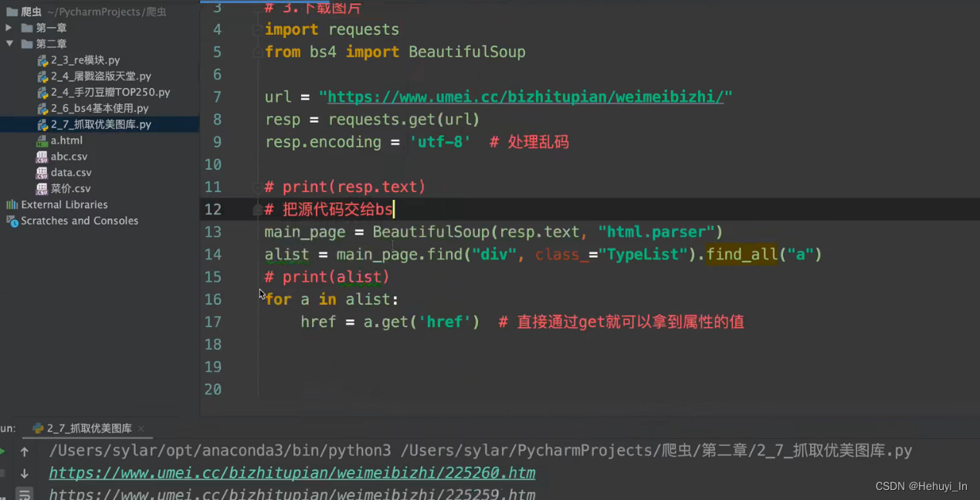Click the External Libraries bar-chart icon

click(12, 204)
